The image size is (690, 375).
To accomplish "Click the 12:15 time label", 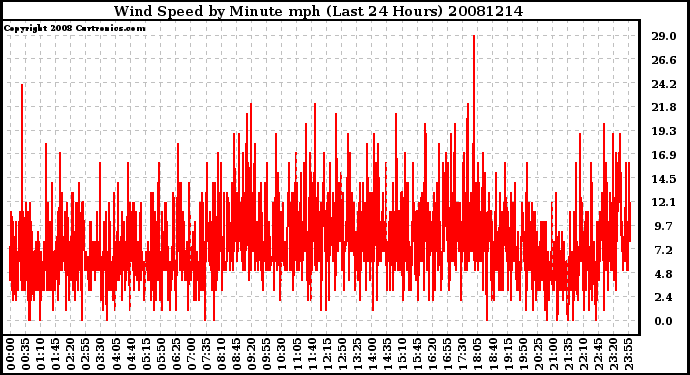I will coord(327,354).
